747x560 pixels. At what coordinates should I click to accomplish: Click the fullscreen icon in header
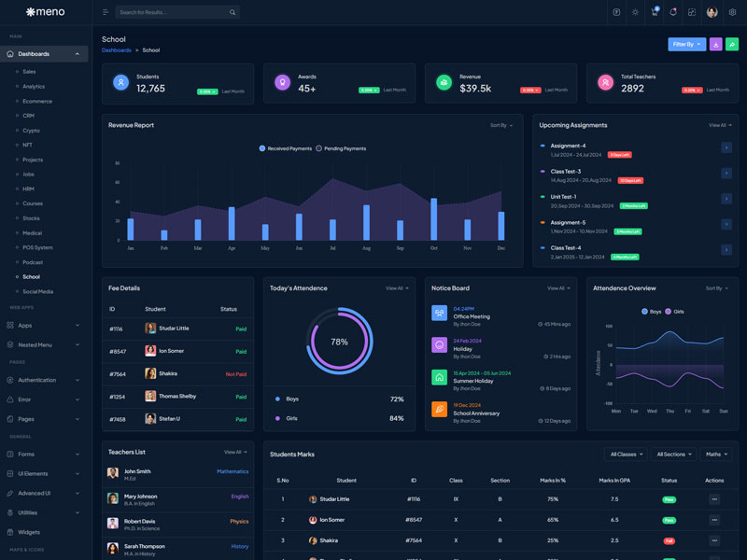tap(692, 12)
